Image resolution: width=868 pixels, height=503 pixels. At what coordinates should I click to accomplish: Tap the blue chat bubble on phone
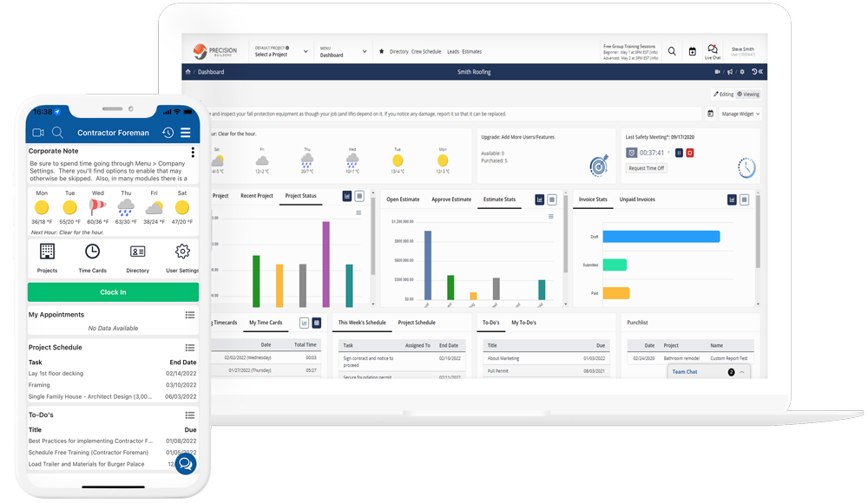(185, 464)
